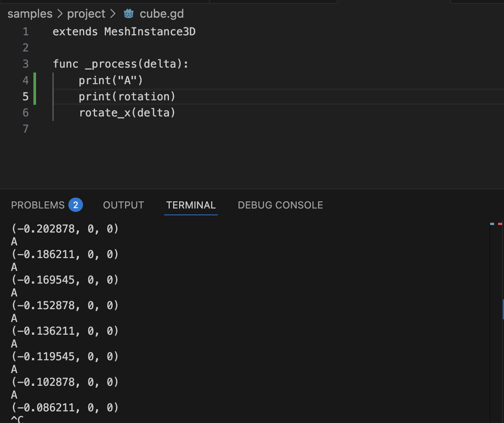Click line number 5 to select that line
This screenshot has height=423, width=504.
[x=25, y=97]
